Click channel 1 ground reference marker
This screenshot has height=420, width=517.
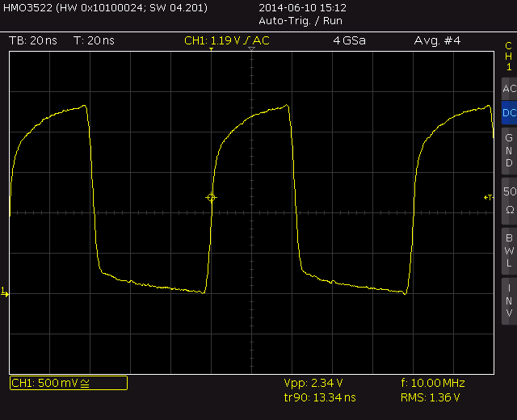click(5, 291)
